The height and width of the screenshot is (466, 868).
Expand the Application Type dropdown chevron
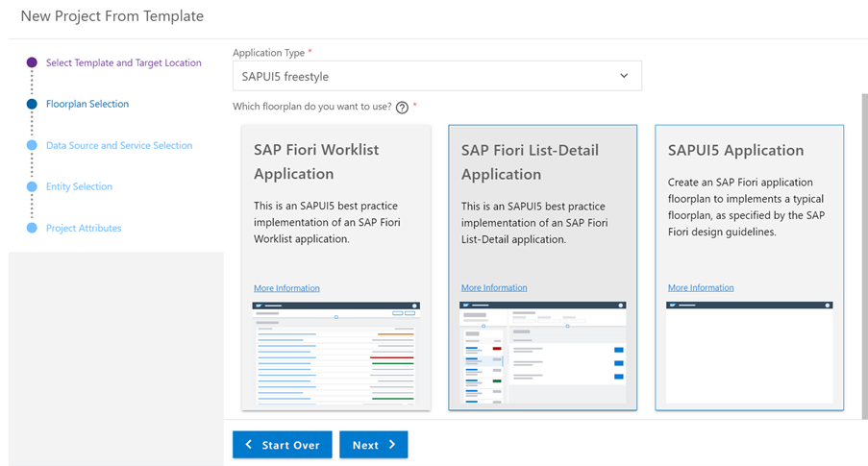624,76
